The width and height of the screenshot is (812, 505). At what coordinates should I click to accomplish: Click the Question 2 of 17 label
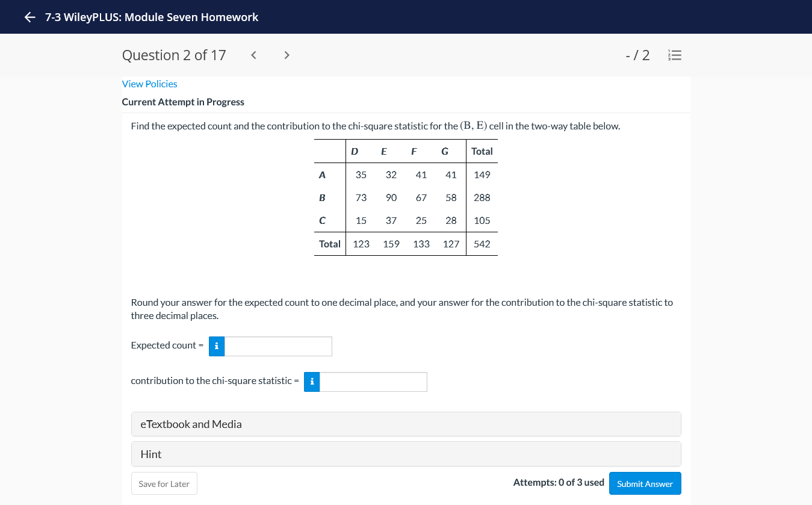click(x=174, y=55)
